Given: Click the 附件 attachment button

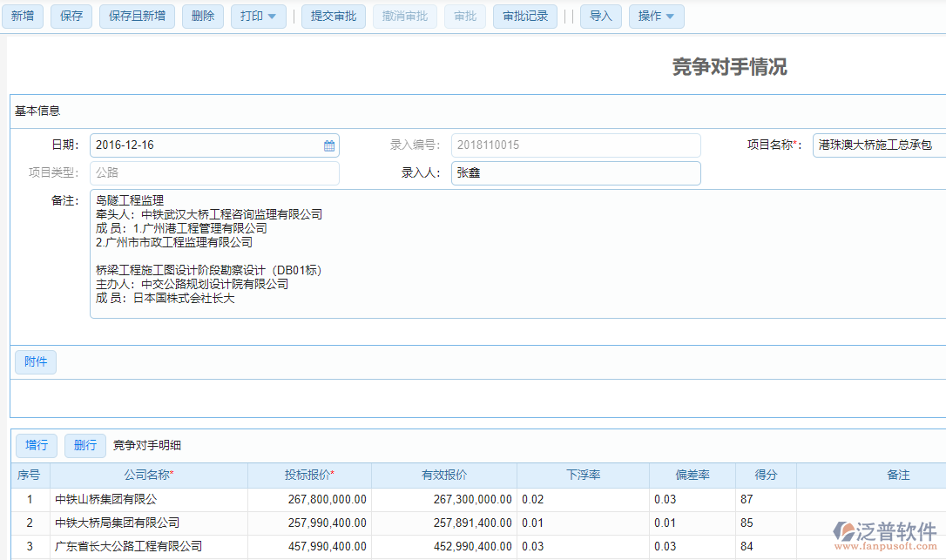Looking at the screenshot, I should [36, 362].
